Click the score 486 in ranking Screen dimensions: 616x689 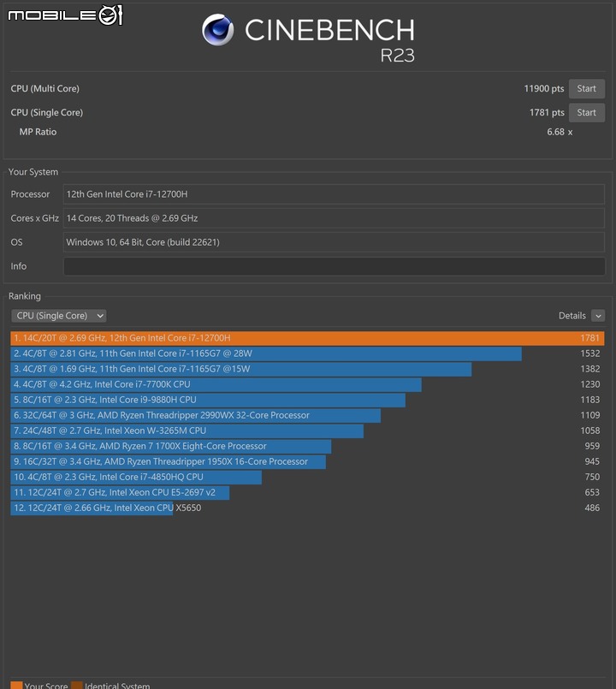pyautogui.click(x=592, y=508)
